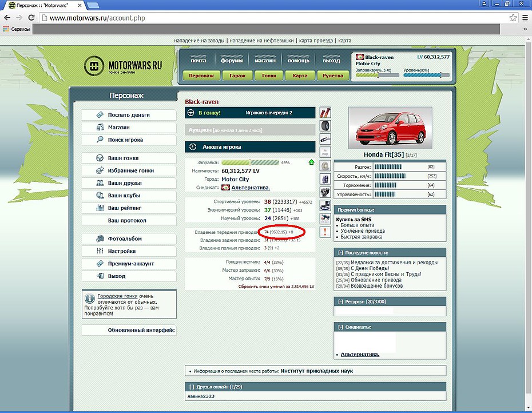
Task: Switch to the Персонаж tab
Action: (201, 76)
